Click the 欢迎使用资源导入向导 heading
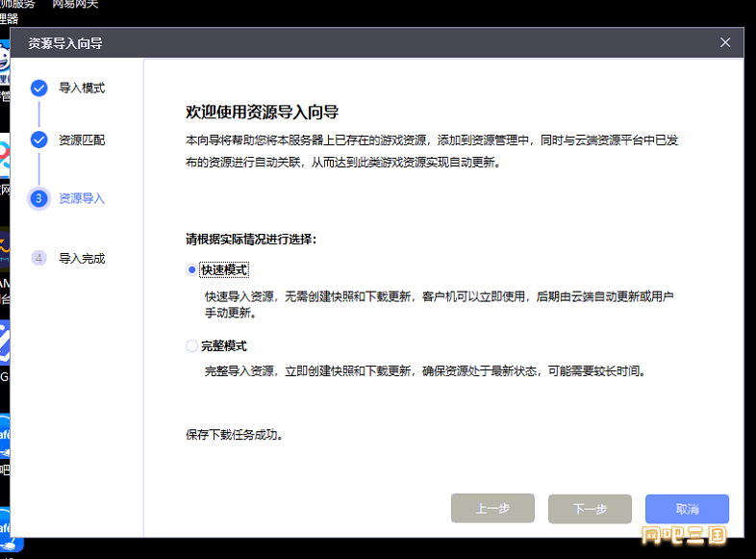 (x=262, y=113)
